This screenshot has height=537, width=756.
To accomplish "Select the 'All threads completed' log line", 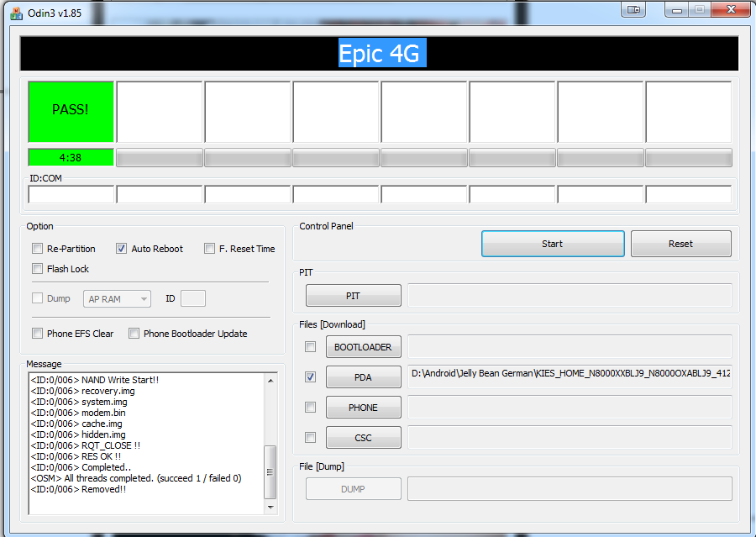I will [x=136, y=478].
